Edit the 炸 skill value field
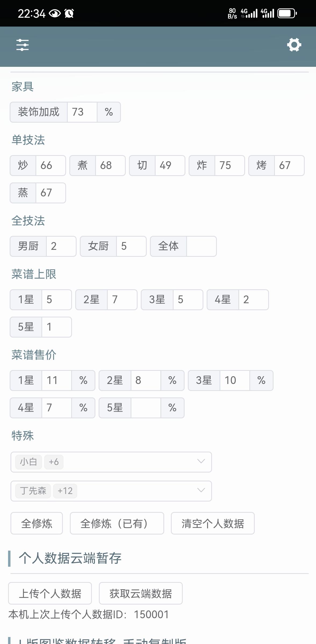316x644 pixels. (229, 166)
